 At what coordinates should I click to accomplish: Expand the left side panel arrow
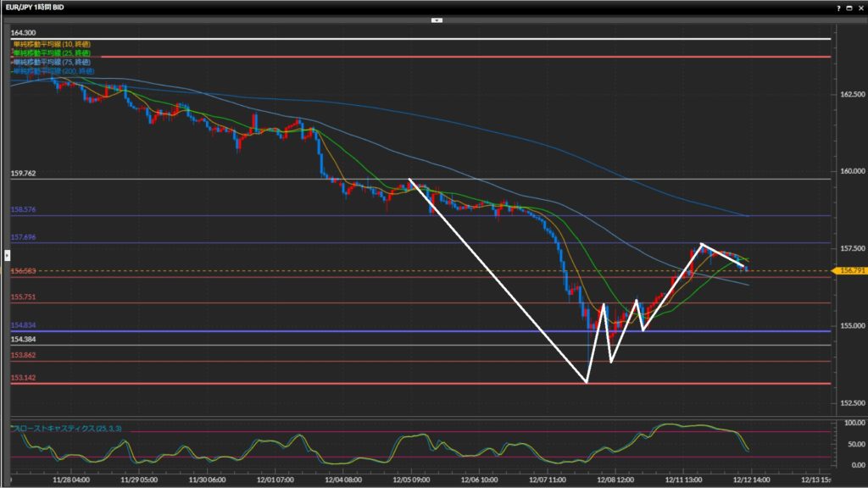click(7, 254)
